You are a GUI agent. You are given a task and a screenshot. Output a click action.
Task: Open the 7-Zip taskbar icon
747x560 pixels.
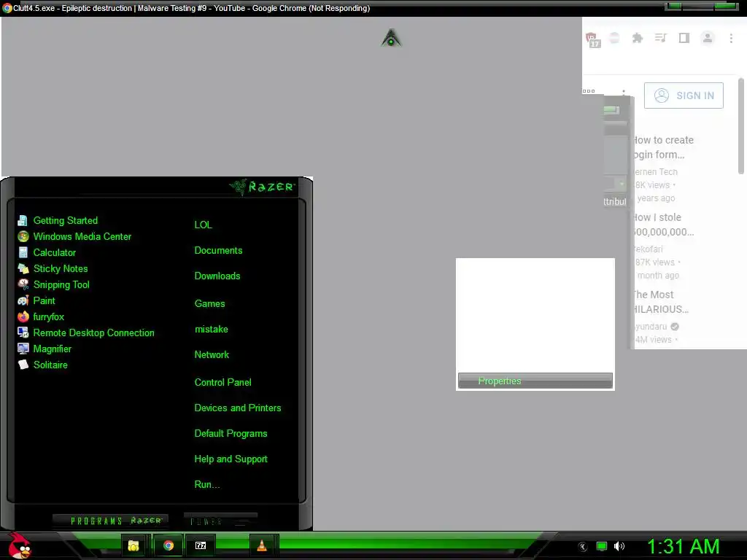pos(201,545)
